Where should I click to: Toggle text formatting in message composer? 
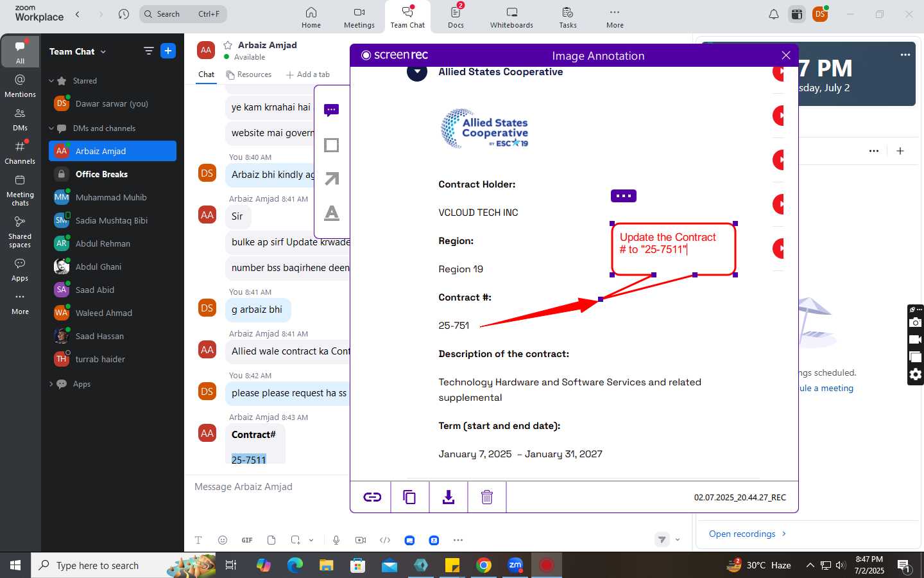(198, 540)
